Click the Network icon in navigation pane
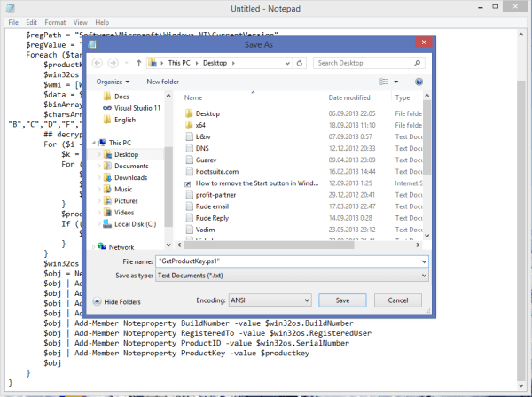The width and height of the screenshot is (532, 397). point(102,247)
